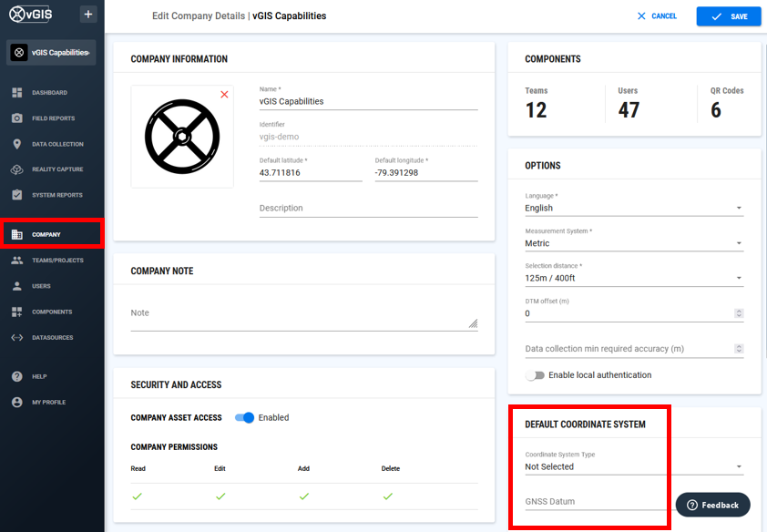Click the My Profile avatar icon
This screenshot has width=767, height=532.
point(17,402)
